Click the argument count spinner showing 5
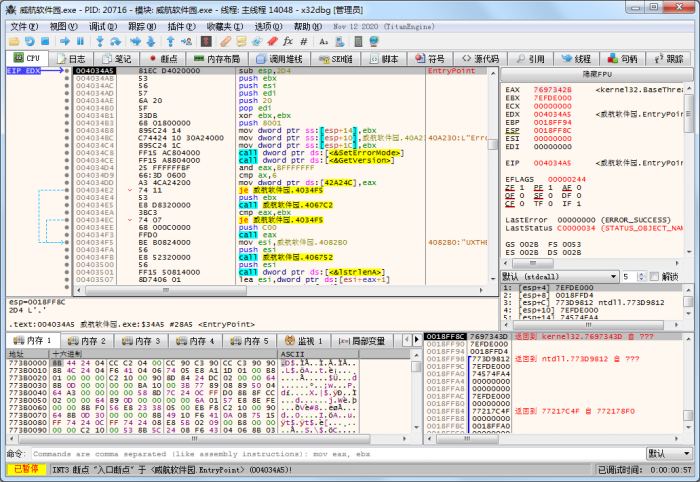Viewport: 700px width, 482px height. tap(634, 277)
